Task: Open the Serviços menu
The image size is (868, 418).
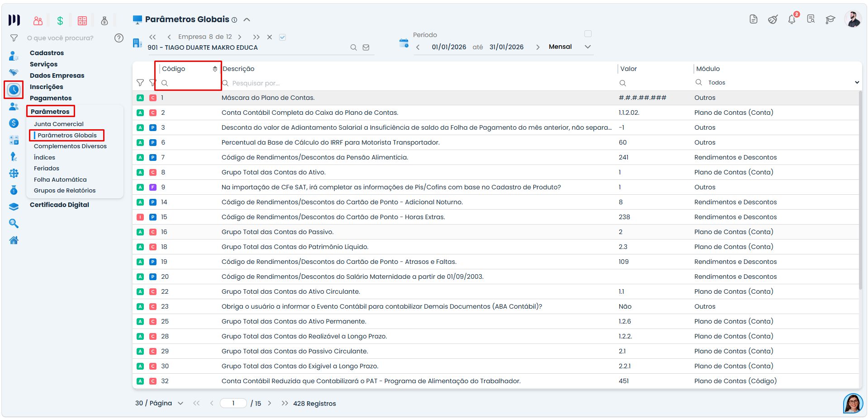Action: pos(43,64)
